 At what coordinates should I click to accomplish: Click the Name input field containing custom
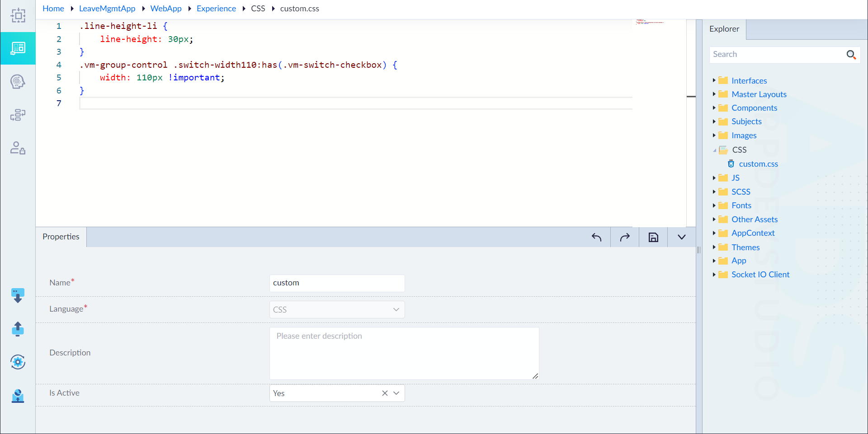point(337,283)
